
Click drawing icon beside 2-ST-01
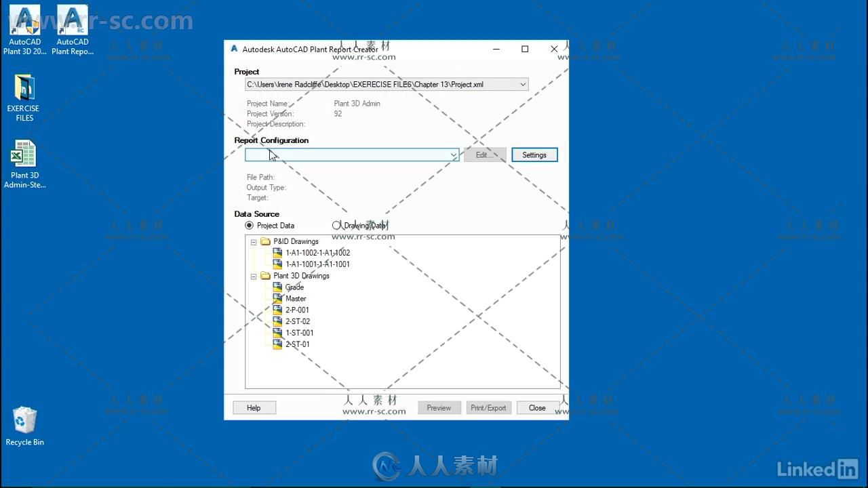click(277, 344)
